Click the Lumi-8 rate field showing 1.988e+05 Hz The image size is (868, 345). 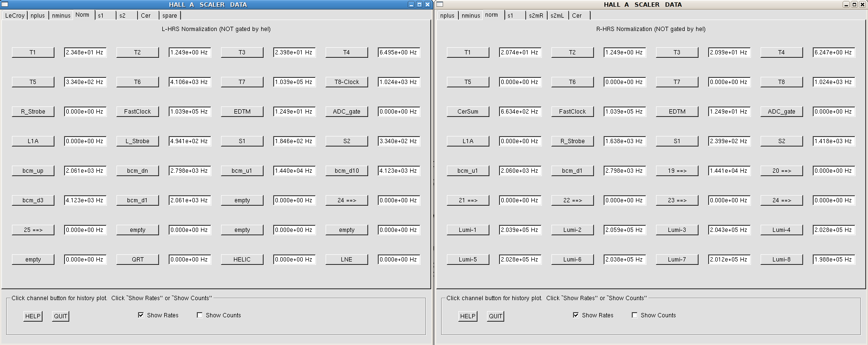834,260
